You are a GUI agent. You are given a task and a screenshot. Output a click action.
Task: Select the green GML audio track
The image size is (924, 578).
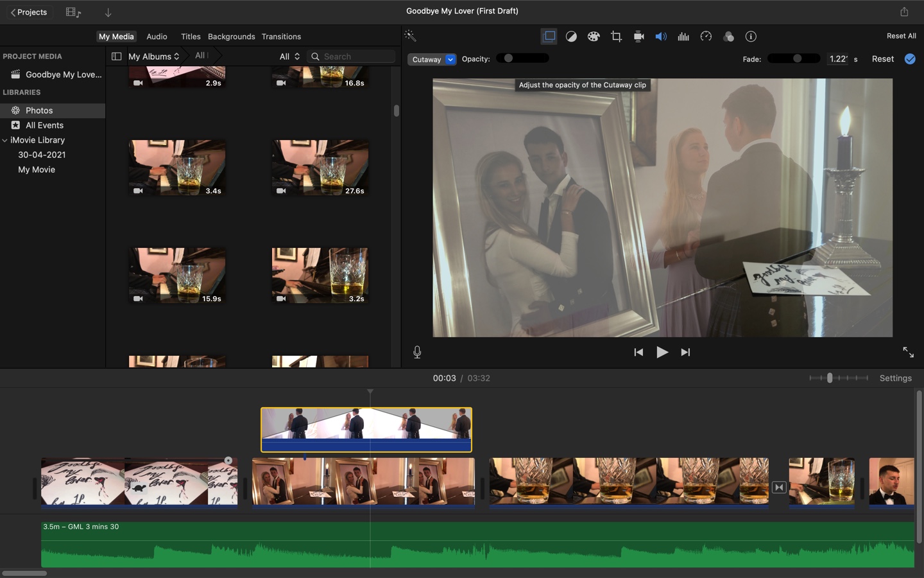click(477, 545)
